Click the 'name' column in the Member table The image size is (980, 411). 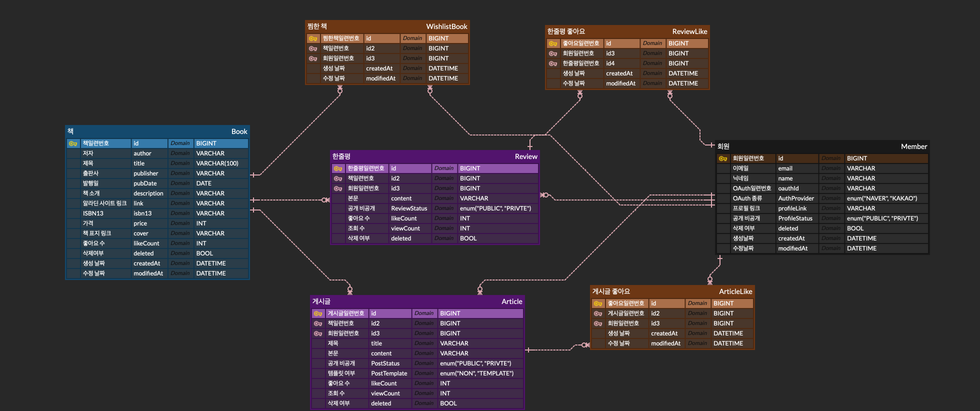797,178
